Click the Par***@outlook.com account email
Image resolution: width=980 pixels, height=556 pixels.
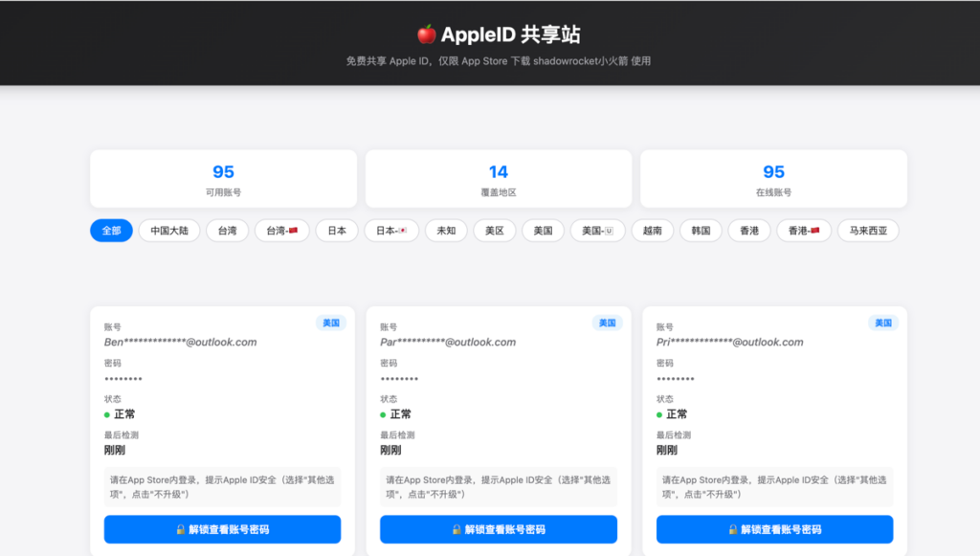[x=448, y=342]
